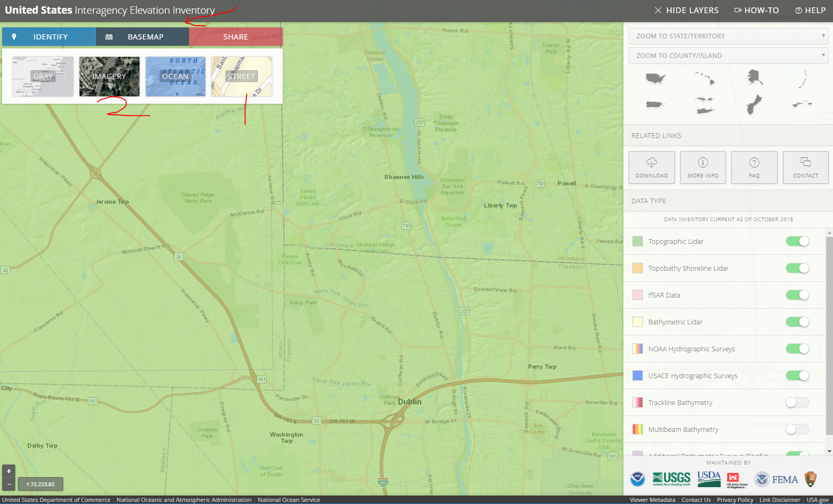
Task: Open the FAQ related link
Action: tap(755, 167)
